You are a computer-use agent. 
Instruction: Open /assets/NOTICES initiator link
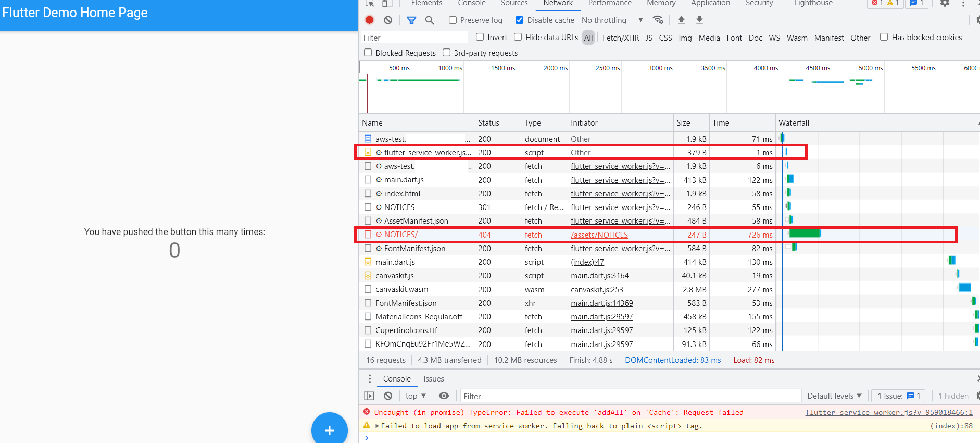point(599,235)
